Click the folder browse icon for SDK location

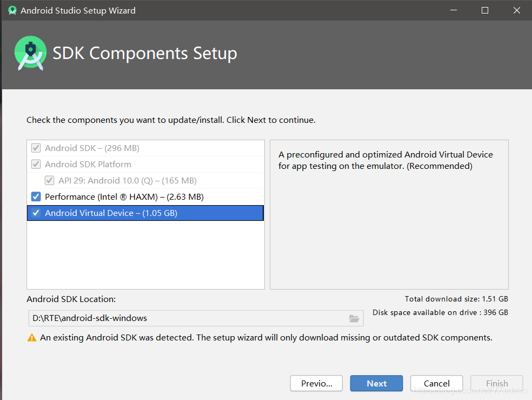[354, 318]
